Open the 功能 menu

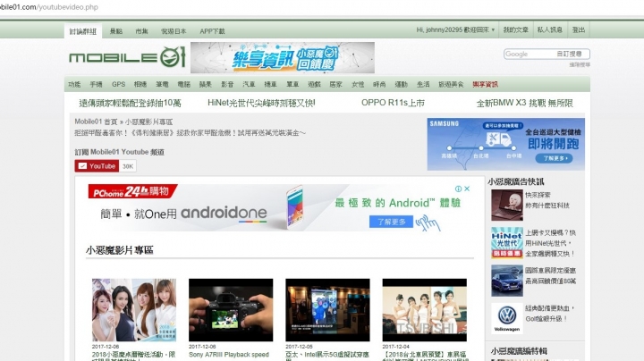(74, 84)
